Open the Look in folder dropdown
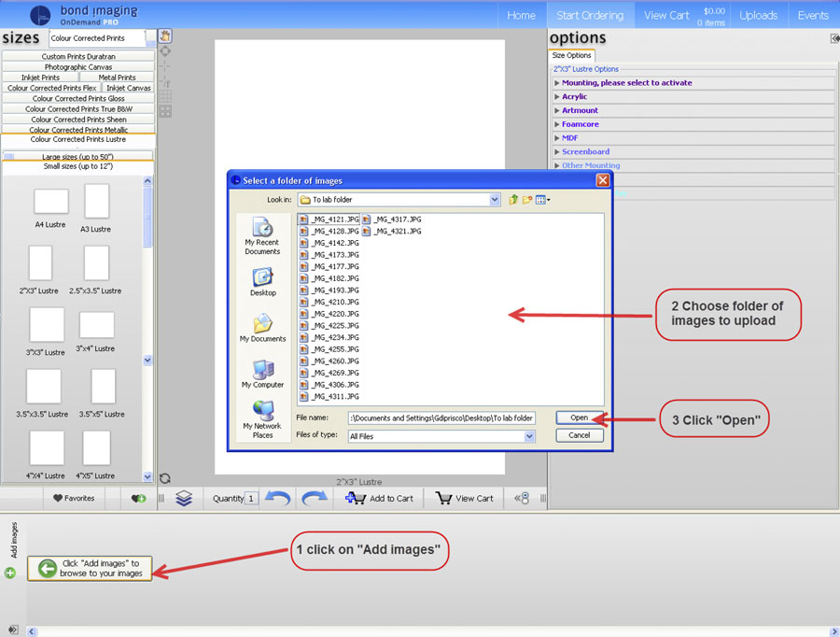 tap(495, 200)
